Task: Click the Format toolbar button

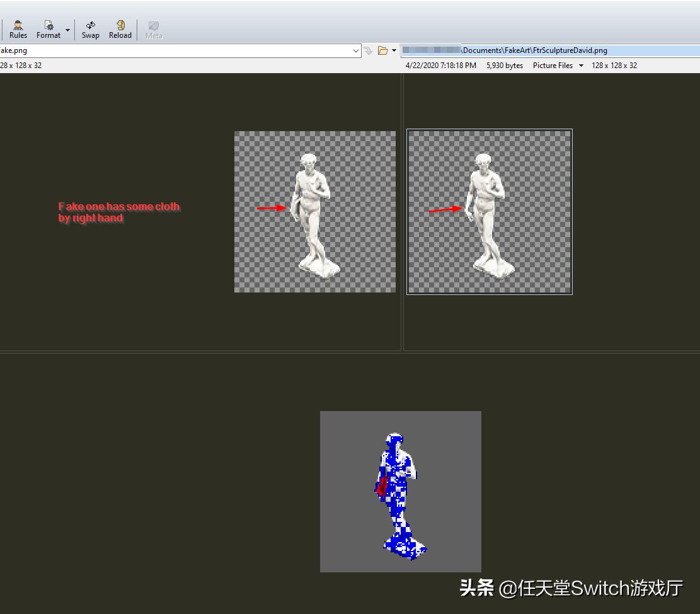Action: 49,30
